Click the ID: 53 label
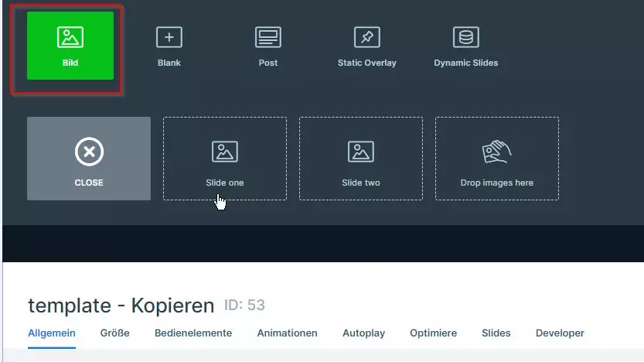Image resolution: width=644 pixels, height=362 pixels. (x=244, y=305)
